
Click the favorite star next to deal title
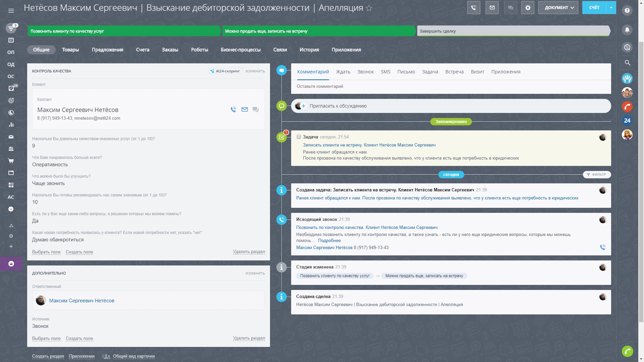(369, 8)
